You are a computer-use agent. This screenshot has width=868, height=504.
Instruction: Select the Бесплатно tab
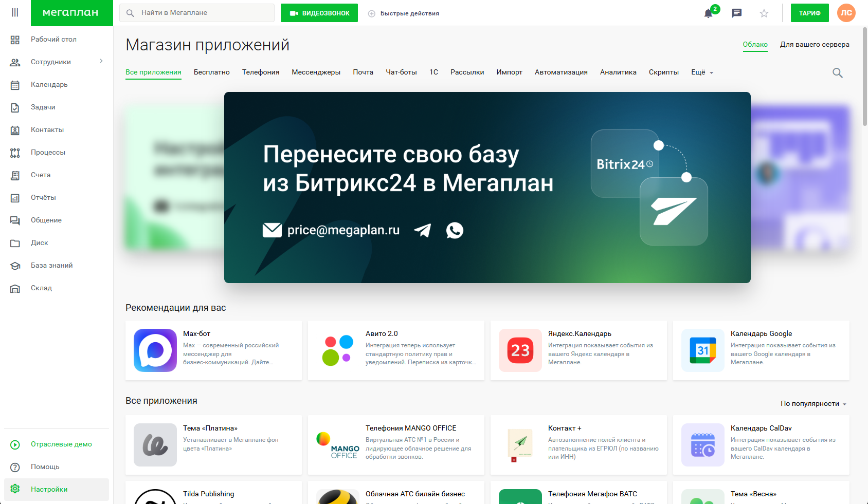coord(212,72)
